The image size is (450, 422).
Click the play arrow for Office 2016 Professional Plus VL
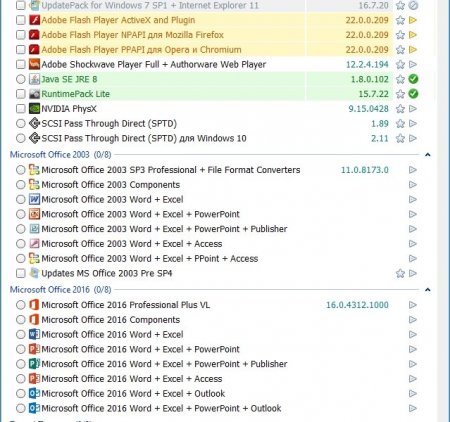tap(413, 305)
